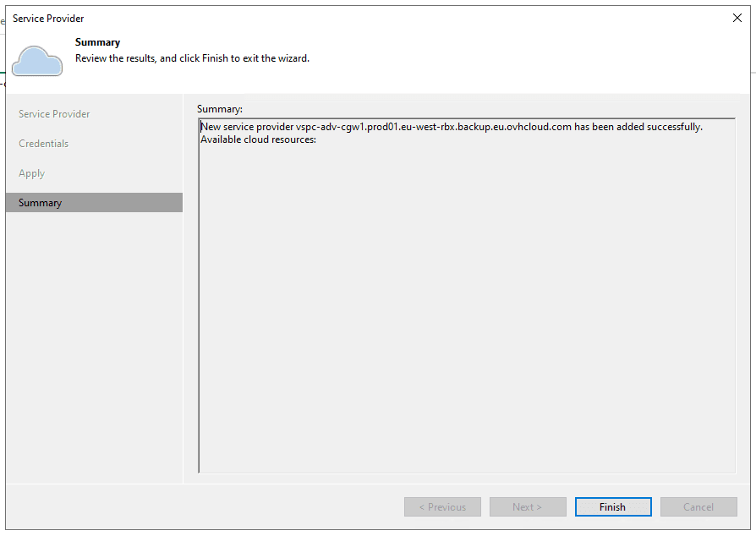
Task: Click the 'Available cloud resources:' line
Action: [258, 139]
